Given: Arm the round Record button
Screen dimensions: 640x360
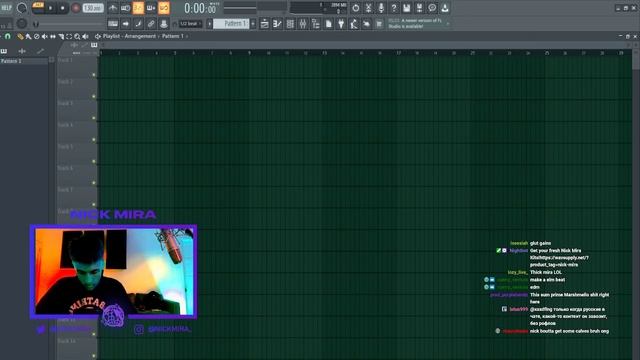Looking at the screenshot, I should coord(76,8).
